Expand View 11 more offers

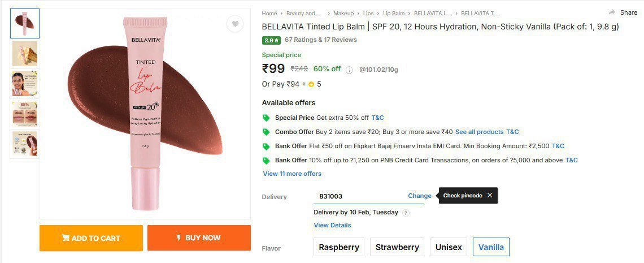tap(292, 174)
